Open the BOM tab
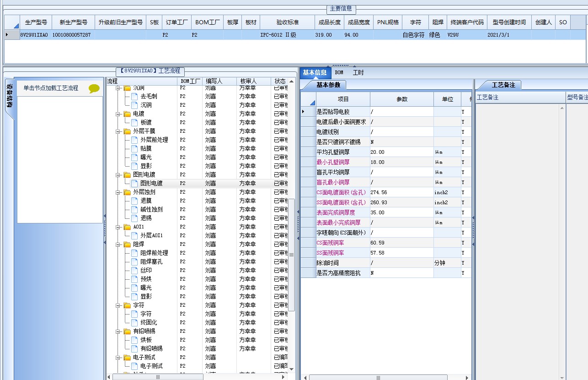This screenshot has width=588, height=380. 339,72
